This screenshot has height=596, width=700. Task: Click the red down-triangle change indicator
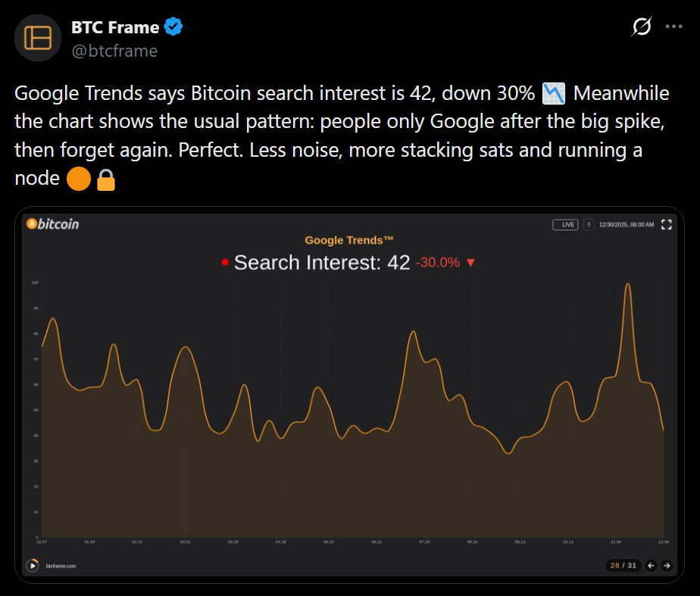click(470, 263)
